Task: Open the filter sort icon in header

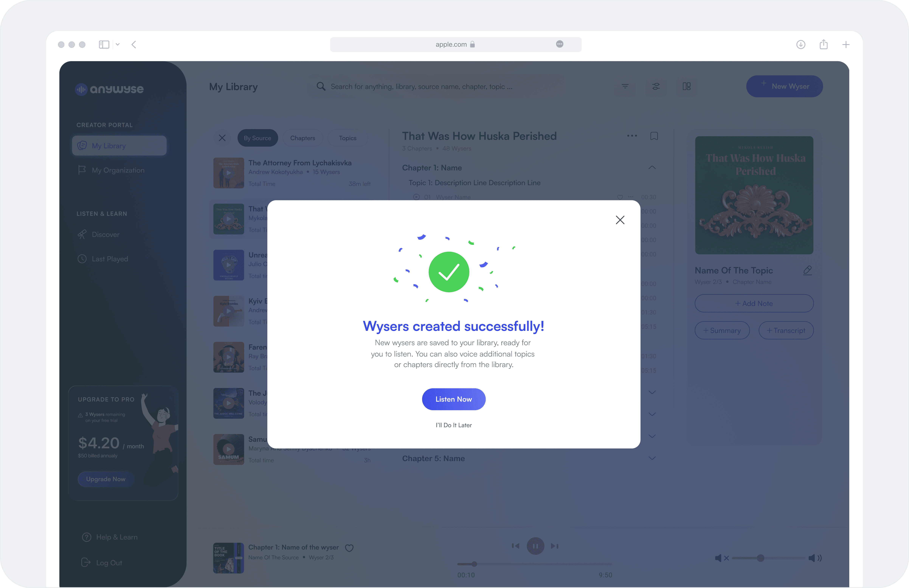Action: click(625, 86)
